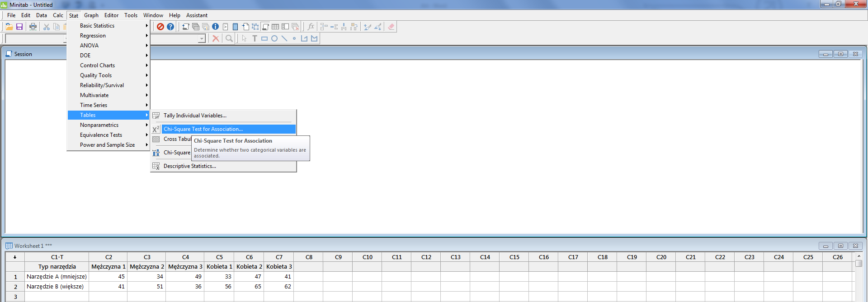
Task: Maximize the Session window
Action: (840, 54)
